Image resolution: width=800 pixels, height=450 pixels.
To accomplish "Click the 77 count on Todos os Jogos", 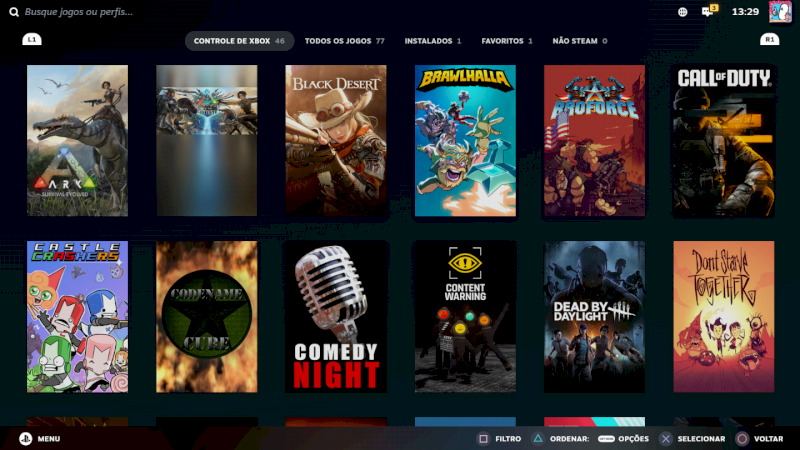I will [380, 41].
